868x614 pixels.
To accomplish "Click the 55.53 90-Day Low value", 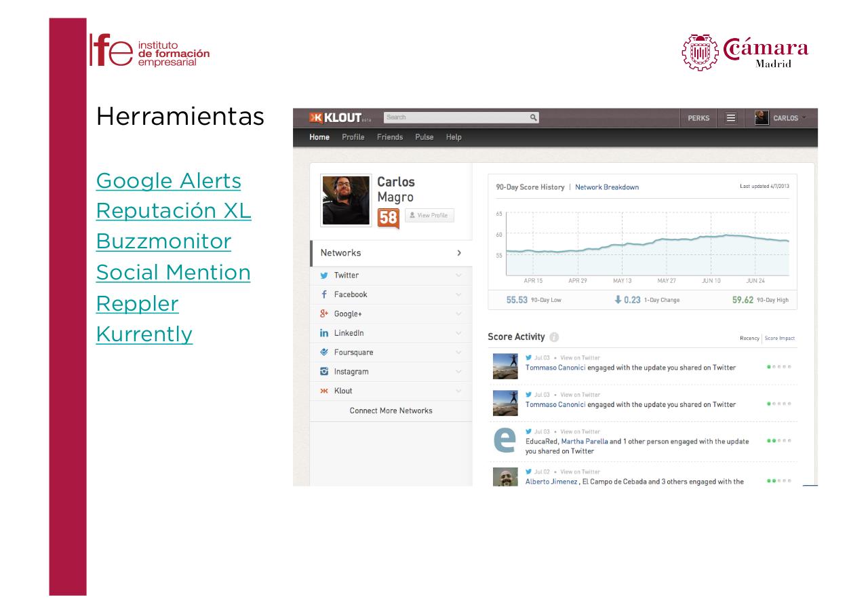I will (517, 300).
